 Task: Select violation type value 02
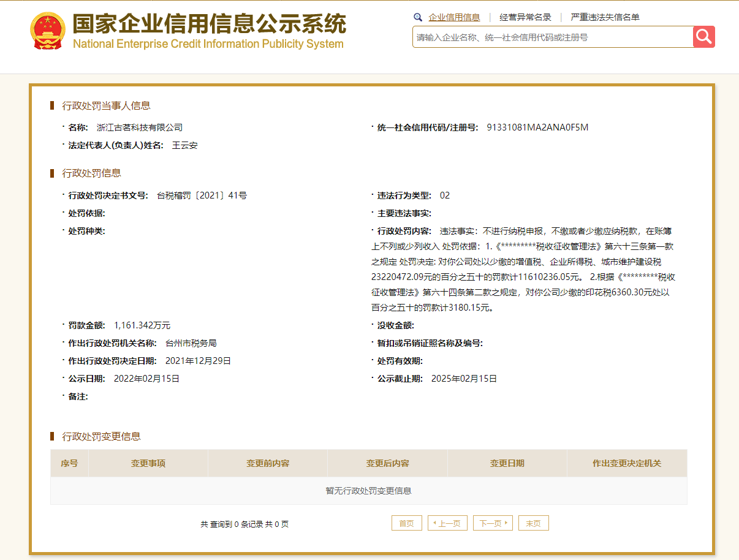click(x=445, y=195)
